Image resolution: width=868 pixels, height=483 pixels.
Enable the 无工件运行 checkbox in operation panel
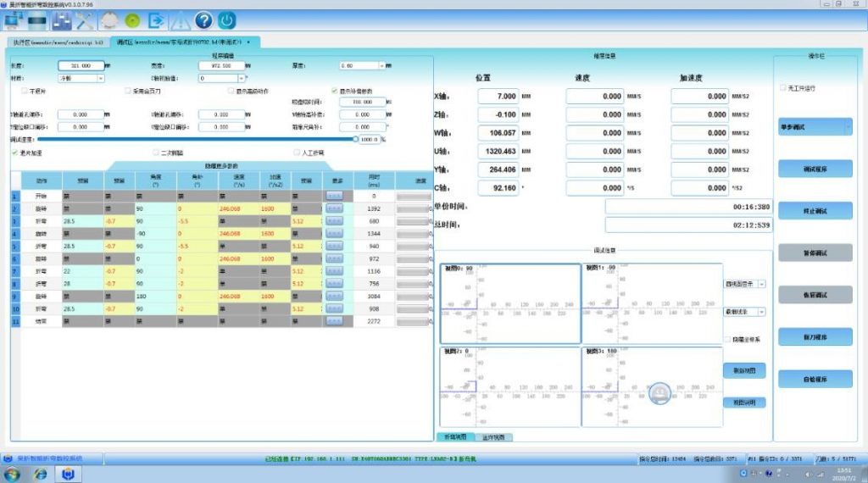tap(782, 88)
